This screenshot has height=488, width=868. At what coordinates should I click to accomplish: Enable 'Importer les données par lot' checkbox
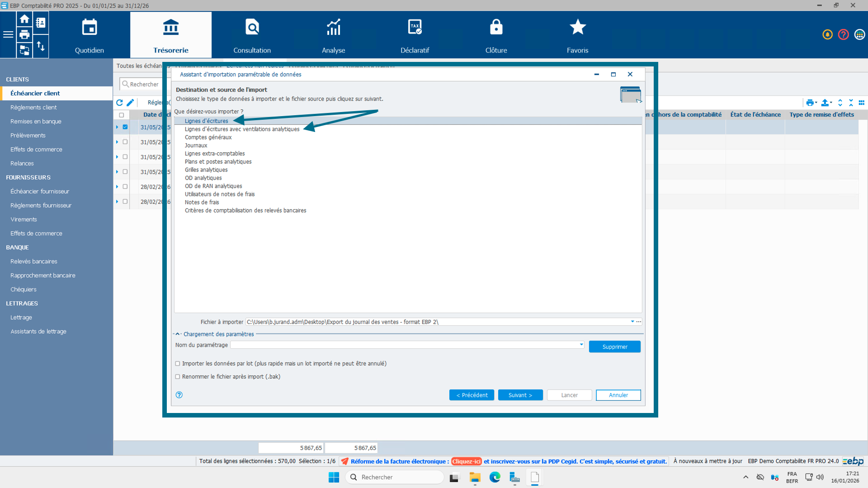pos(178,364)
